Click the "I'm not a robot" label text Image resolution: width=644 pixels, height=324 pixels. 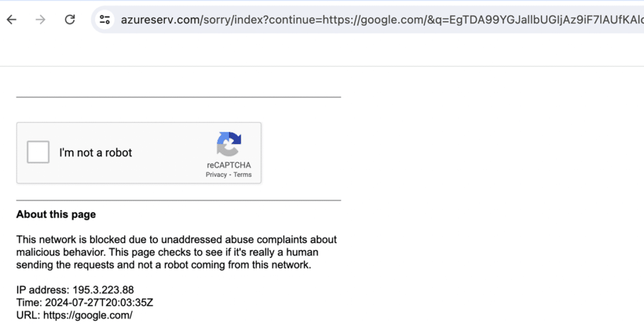pyautogui.click(x=96, y=153)
